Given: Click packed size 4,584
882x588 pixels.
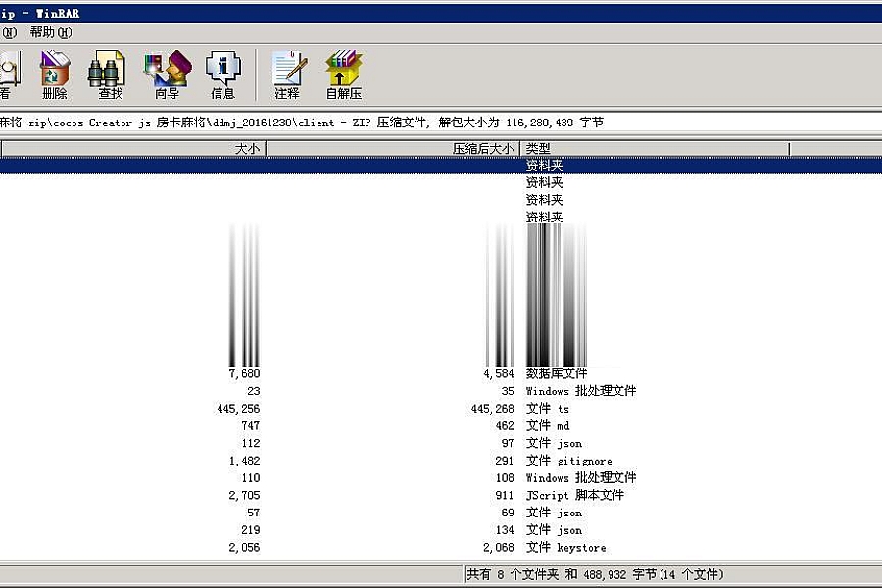Looking at the screenshot, I should click(x=499, y=373).
